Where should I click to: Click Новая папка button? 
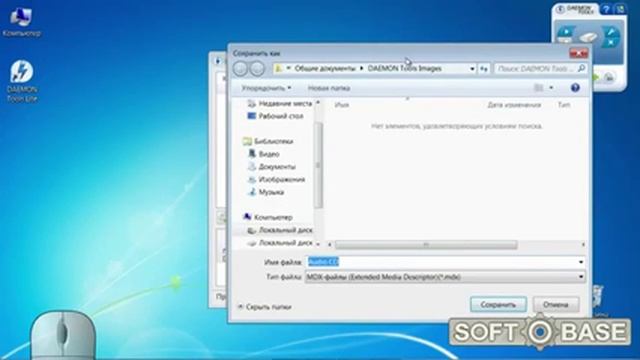pyautogui.click(x=329, y=88)
